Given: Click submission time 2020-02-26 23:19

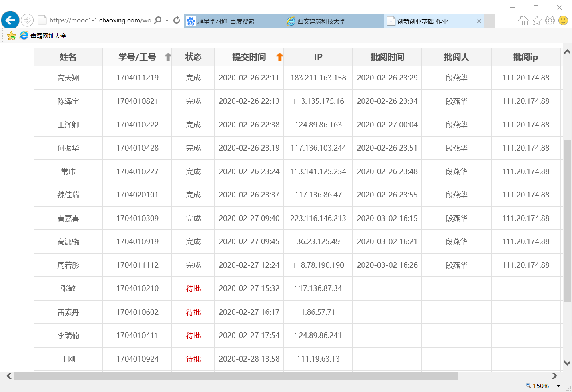Looking at the screenshot, I should pyautogui.click(x=249, y=148).
